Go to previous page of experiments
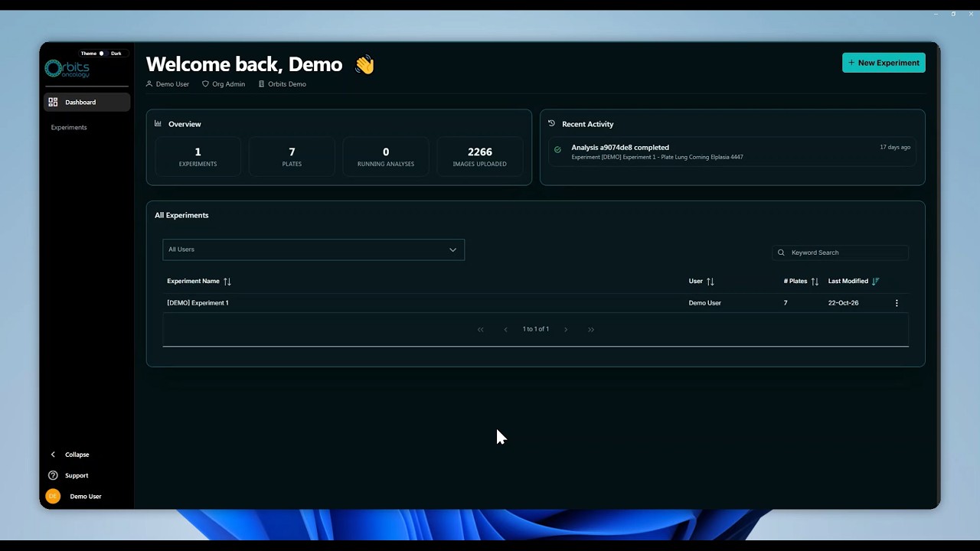Screen dimensions: 980x551 505,329
